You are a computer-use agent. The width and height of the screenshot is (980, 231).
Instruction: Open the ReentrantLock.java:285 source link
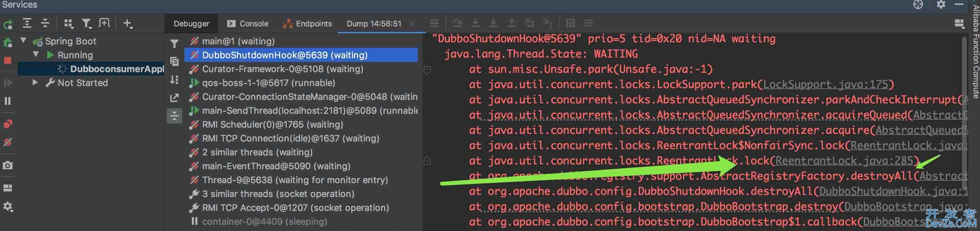[x=844, y=161]
